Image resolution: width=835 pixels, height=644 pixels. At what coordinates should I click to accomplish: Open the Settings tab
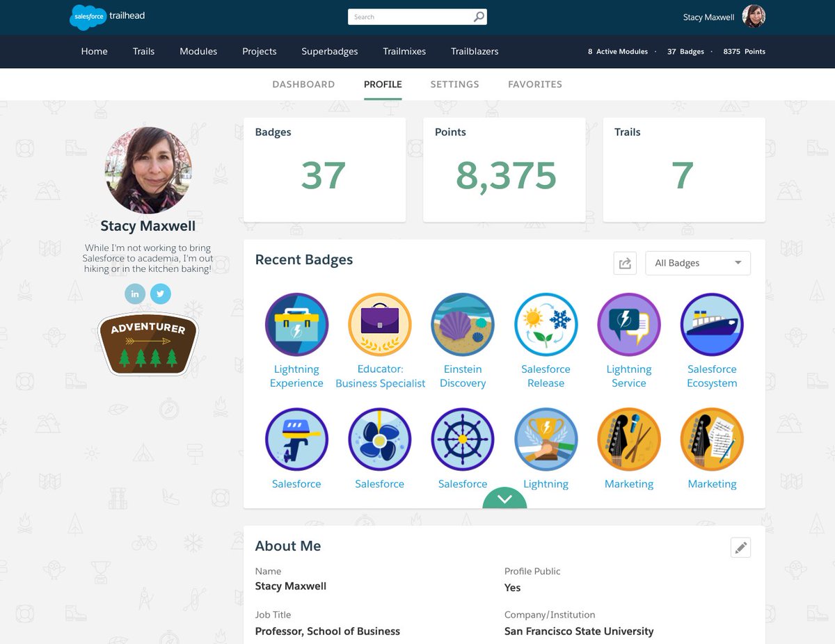point(454,84)
